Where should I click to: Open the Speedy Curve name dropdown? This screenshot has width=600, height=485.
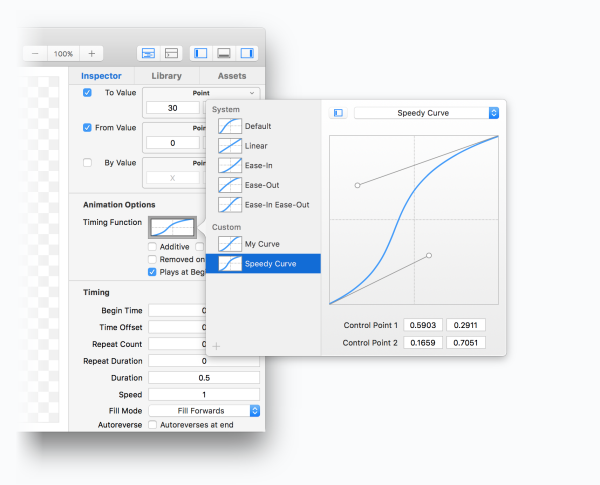[425, 113]
